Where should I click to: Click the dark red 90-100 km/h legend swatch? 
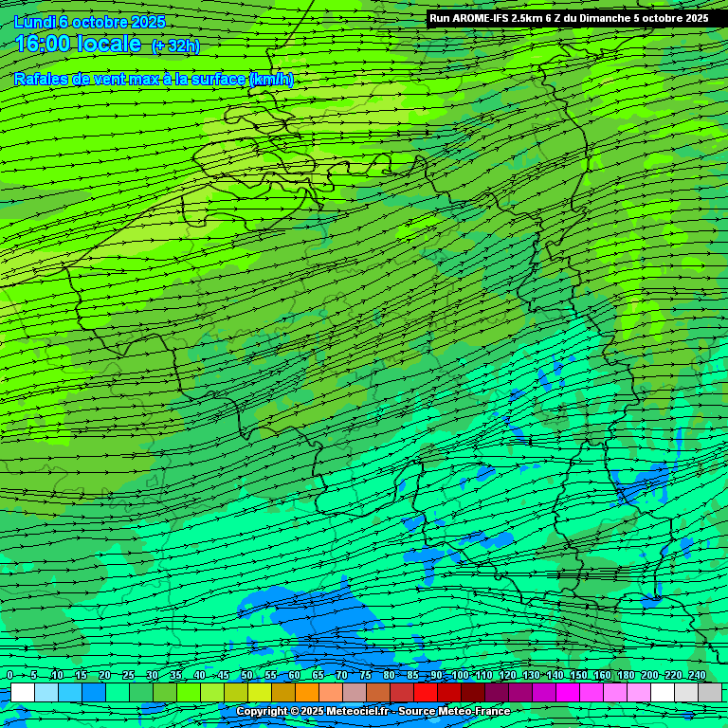(448, 692)
